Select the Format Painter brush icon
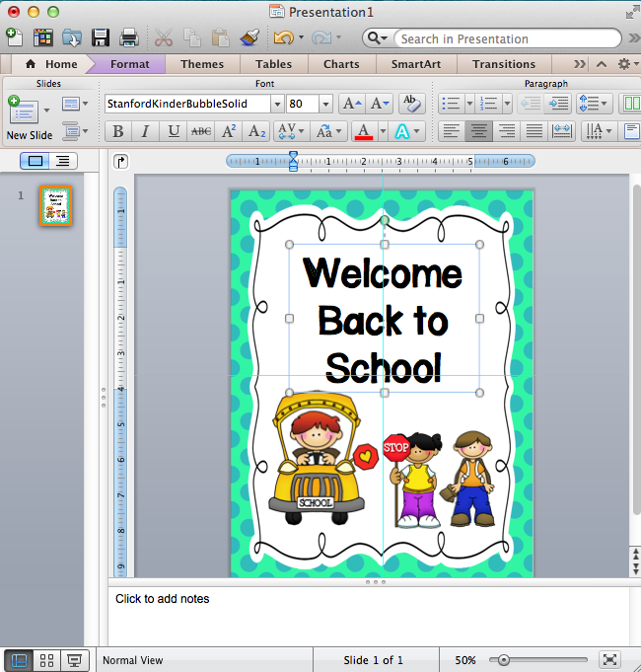This screenshot has width=641, height=672. [249, 37]
